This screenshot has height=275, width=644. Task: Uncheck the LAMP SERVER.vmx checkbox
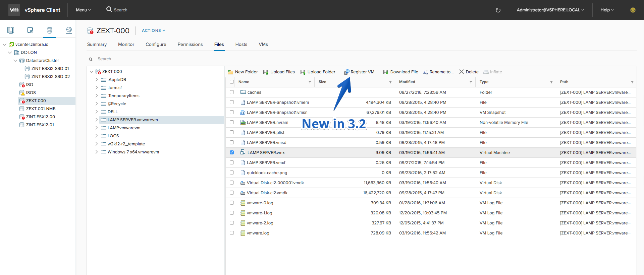click(x=232, y=152)
